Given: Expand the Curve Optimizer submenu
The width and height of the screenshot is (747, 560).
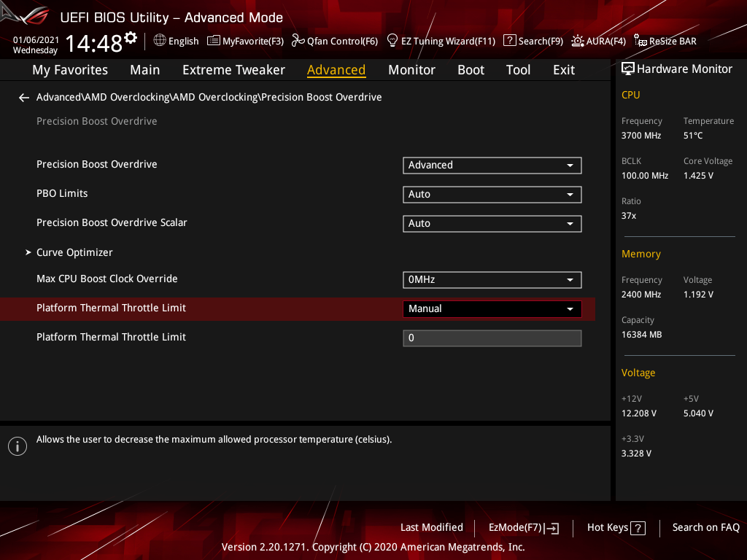Looking at the screenshot, I should 74,252.
